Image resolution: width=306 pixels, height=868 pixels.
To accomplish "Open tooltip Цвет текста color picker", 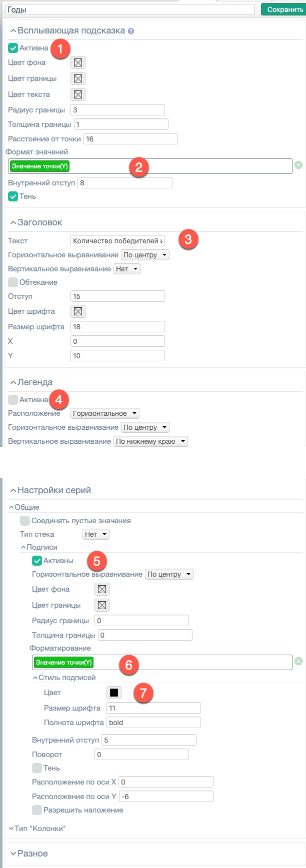I will pos(78,94).
